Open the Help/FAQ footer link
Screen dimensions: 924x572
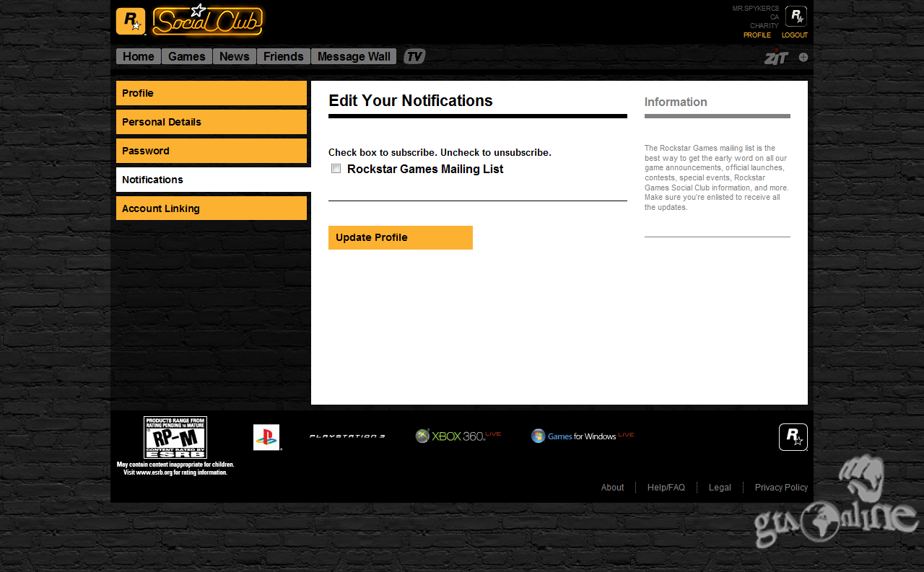(x=666, y=488)
